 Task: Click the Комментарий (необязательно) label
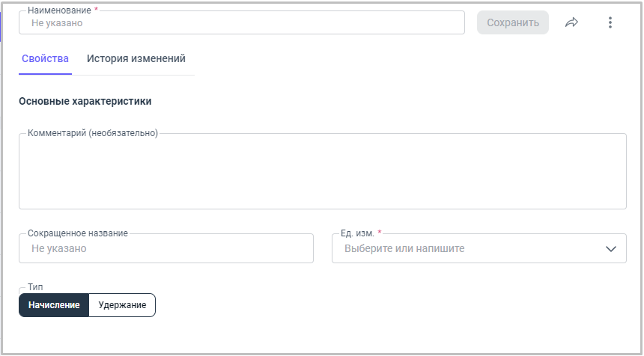(x=93, y=133)
